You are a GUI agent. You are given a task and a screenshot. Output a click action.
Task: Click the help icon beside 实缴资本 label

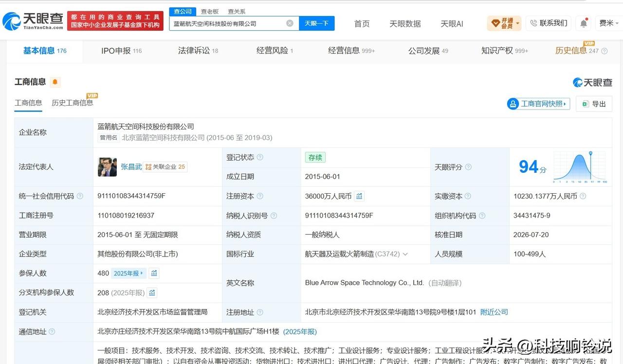tap(468, 196)
